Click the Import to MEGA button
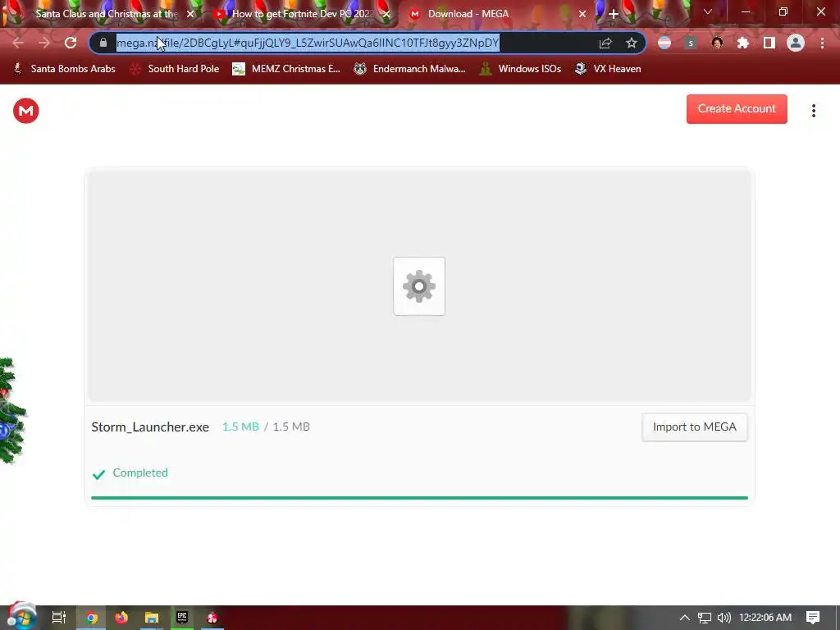 tap(694, 427)
